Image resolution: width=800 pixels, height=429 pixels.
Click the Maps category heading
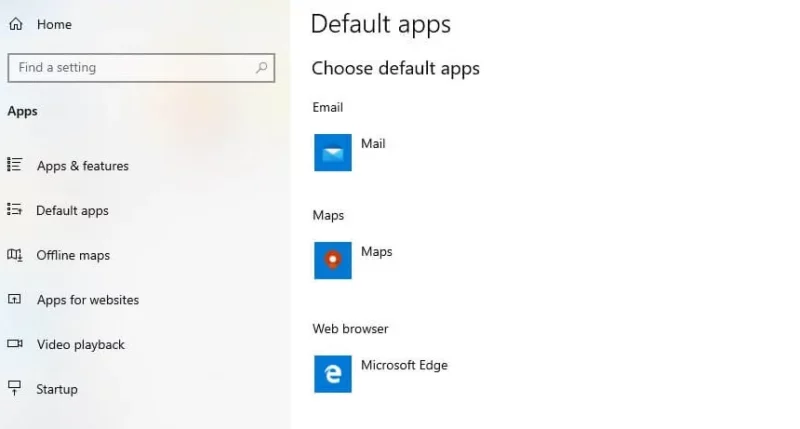tap(328, 215)
